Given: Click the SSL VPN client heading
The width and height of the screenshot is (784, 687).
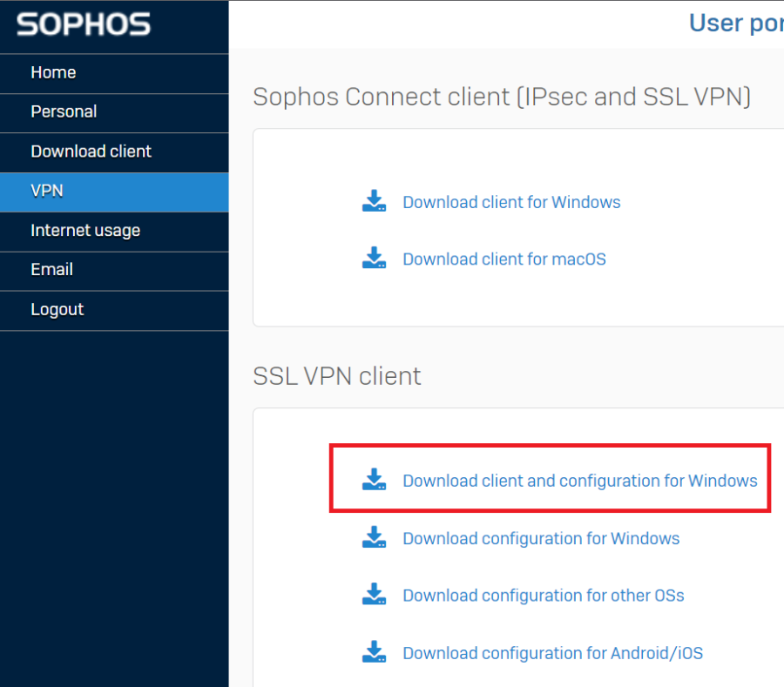Looking at the screenshot, I should [x=337, y=376].
